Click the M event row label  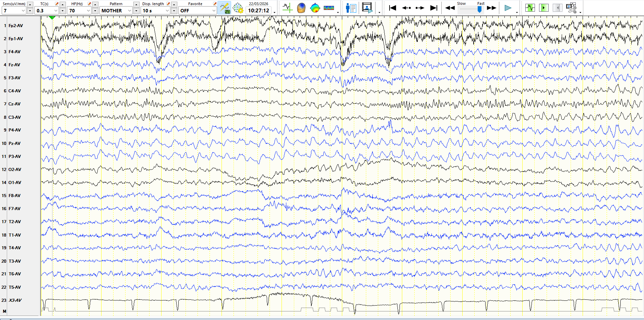(4, 311)
